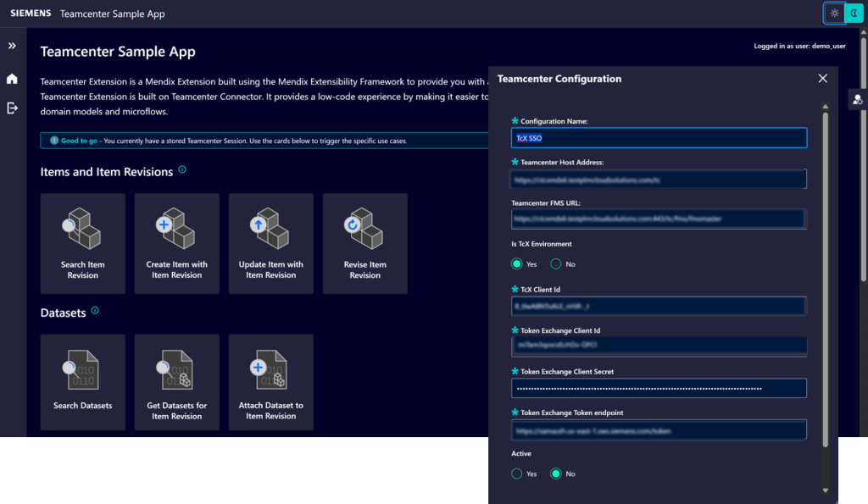The height and width of the screenshot is (504, 868).
Task: Open Create Item with Item Revision card
Action: pyautogui.click(x=176, y=243)
